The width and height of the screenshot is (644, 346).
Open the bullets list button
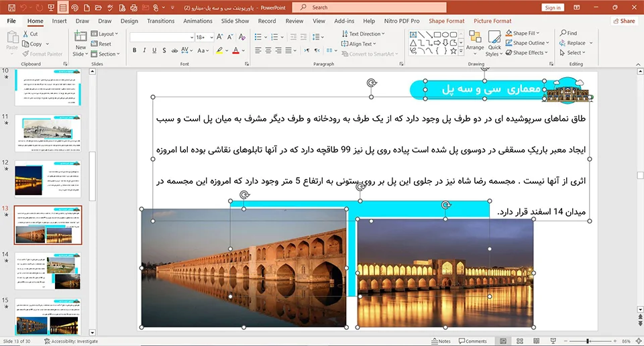(258, 37)
